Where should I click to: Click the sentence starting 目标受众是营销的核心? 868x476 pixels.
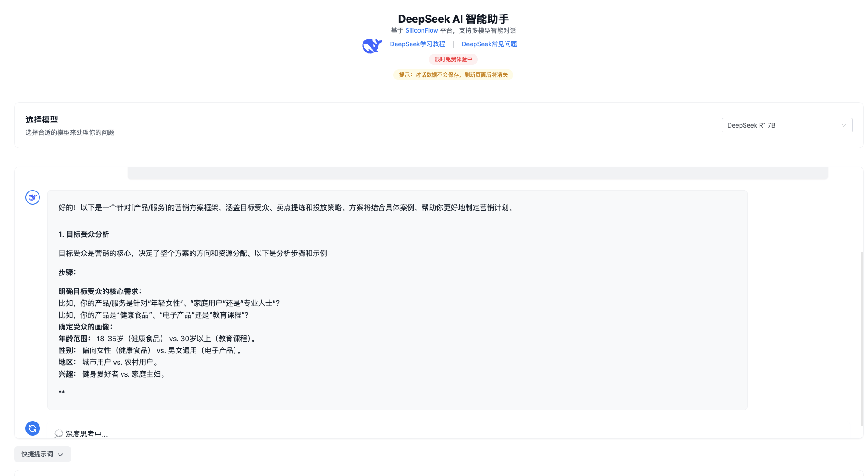195,253
